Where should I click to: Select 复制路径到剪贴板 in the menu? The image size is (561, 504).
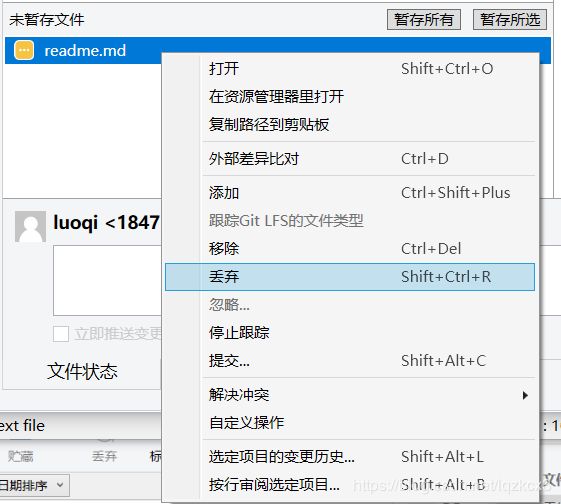pyautogui.click(x=350, y=124)
